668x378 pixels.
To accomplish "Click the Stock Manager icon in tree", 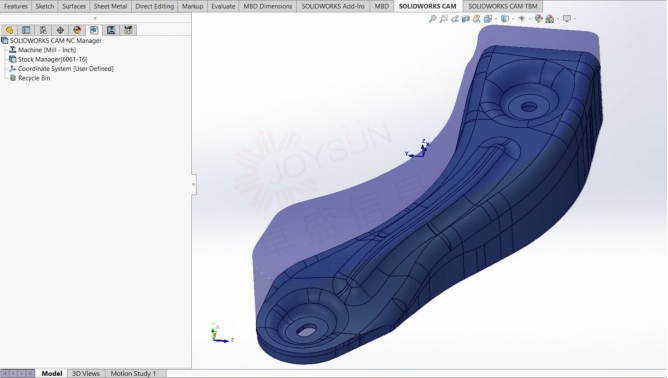I will (13, 59).
